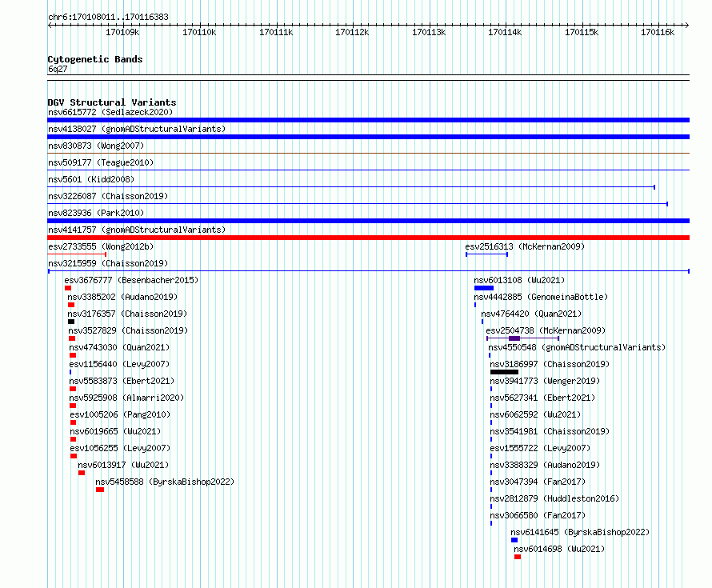Click the short red bar of esv2733555

coord(77,254)
